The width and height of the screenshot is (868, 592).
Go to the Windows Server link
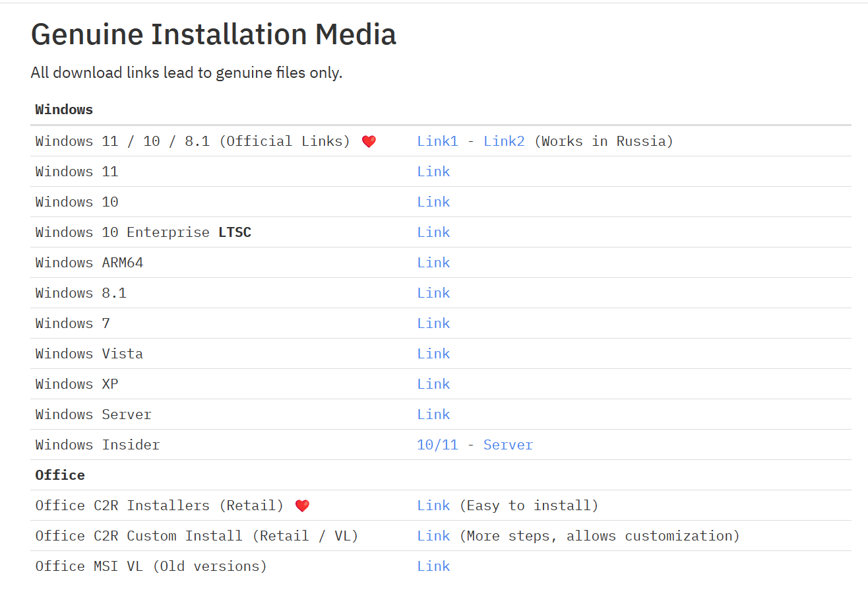click(x=433, y=414)
